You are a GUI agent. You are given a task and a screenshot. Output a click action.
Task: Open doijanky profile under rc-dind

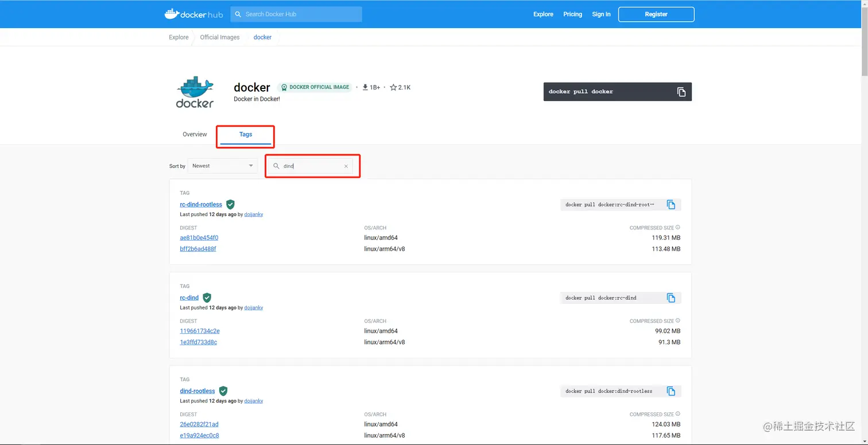[x=254, y=308]
